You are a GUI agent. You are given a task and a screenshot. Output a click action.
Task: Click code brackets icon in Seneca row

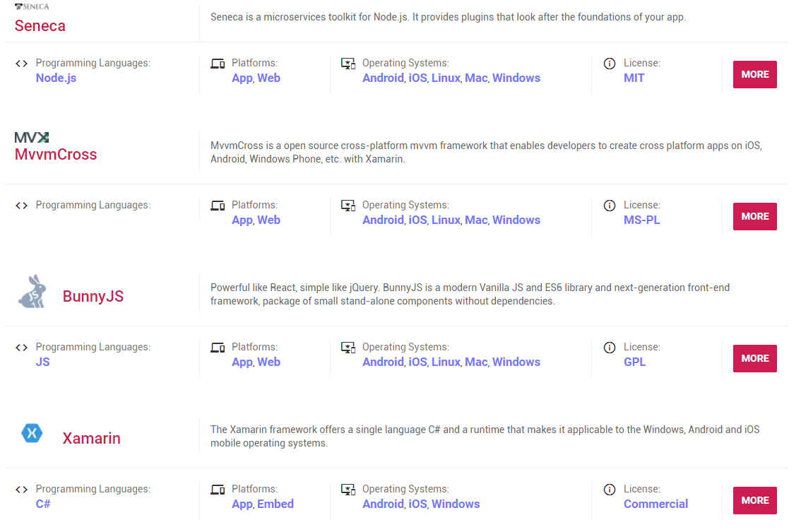[x=21, y=64]
